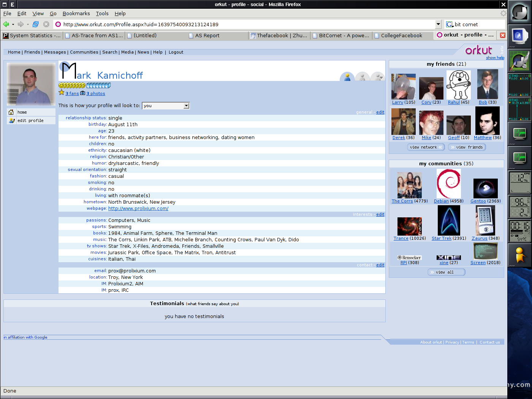
Task: Click the house icon beside home
Action: click(x=11, y=112)
